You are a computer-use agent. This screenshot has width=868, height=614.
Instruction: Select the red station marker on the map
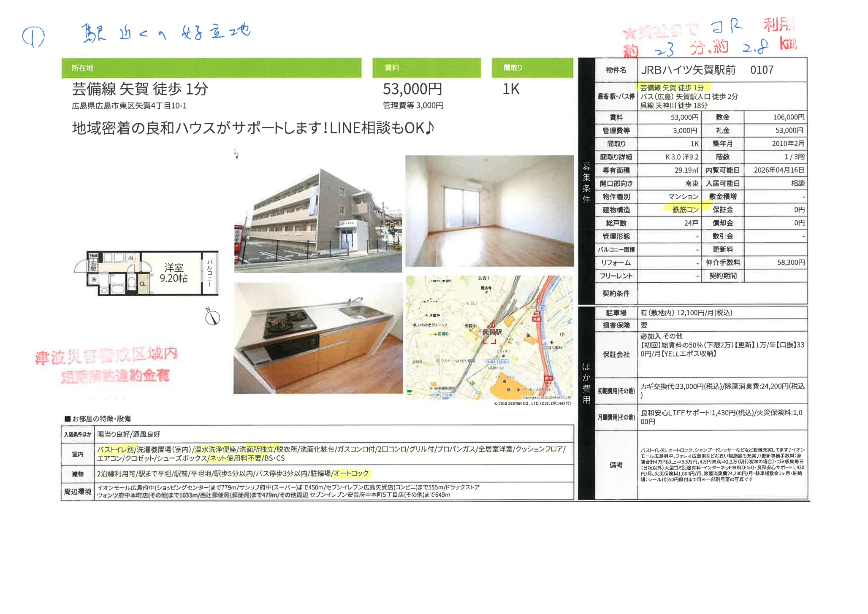492,325
